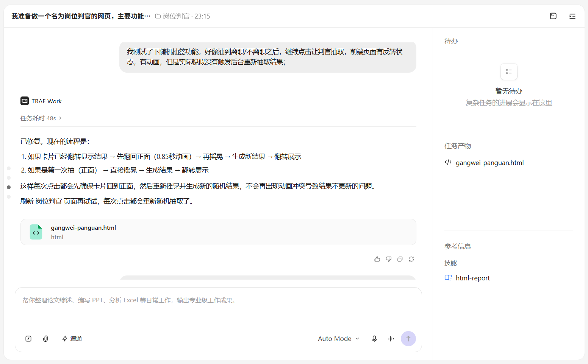Click the audio waveform icon
Viewport: 588px width, 364px height.
click(x=391, y=339)
